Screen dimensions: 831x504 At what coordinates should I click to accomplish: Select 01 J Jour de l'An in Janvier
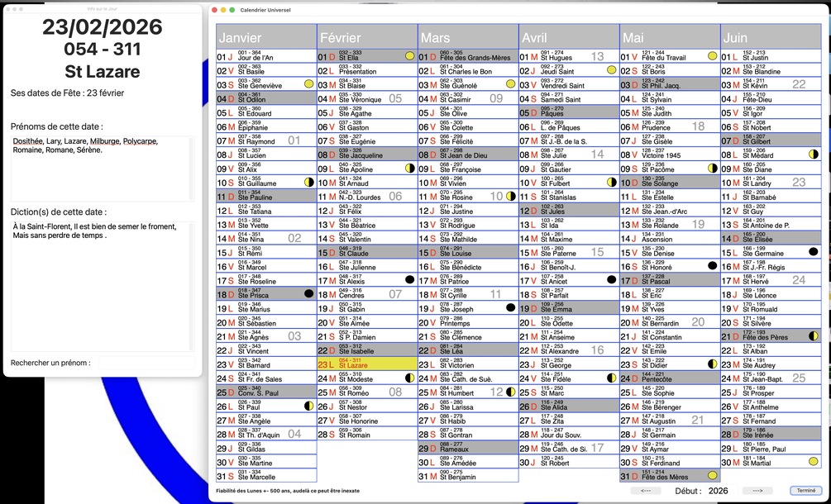point(266,56)
